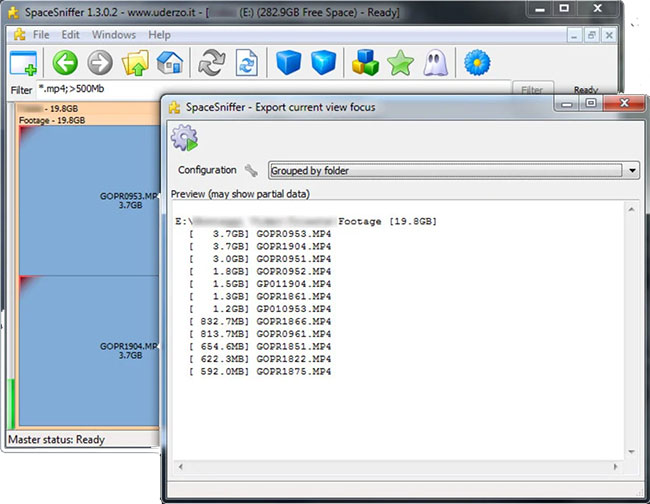Click the blue flower badge icon
This screenshot has width=650, height=504.
[x=477, y=63]
